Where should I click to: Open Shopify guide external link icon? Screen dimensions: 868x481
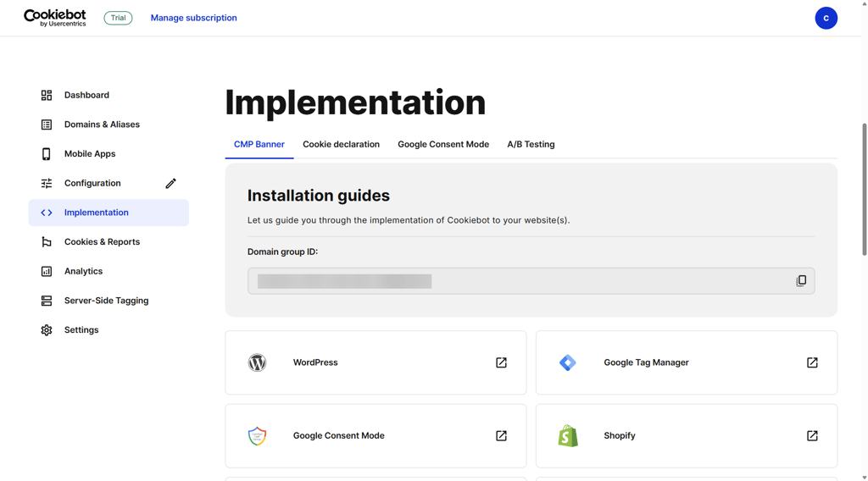coord(812,435)
